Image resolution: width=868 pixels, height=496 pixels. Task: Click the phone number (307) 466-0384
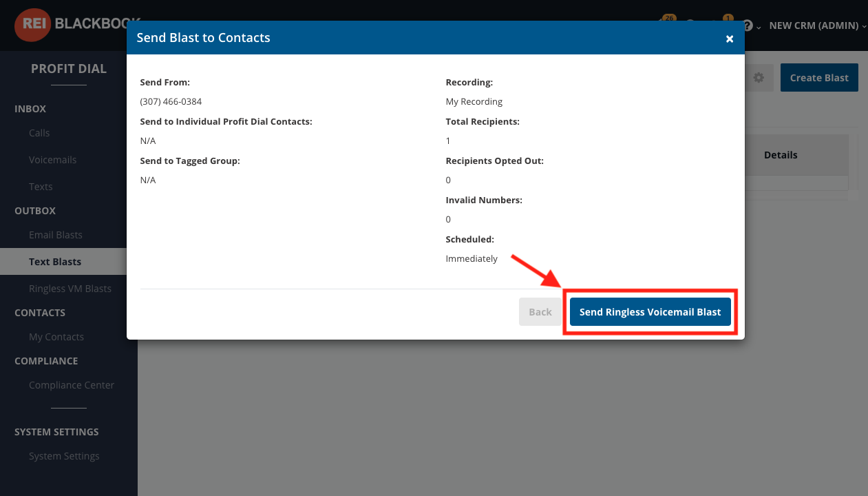tap(171, 101)
